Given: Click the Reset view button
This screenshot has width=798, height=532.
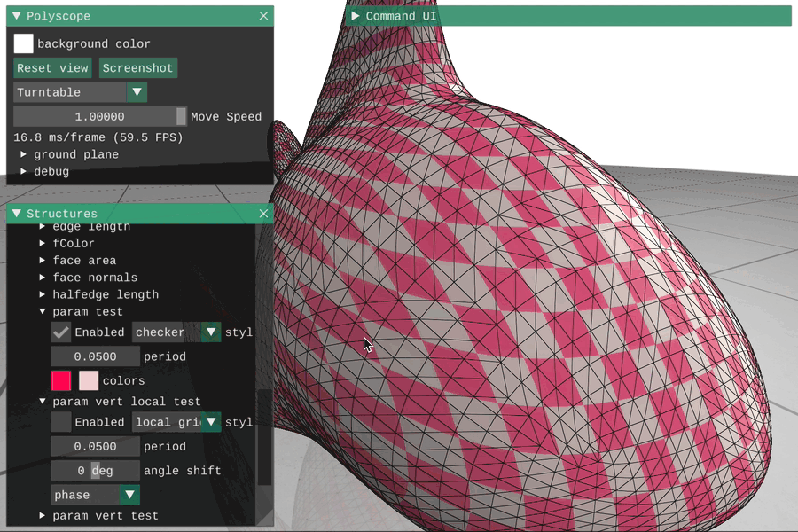Looking at the screenshot, I should 52,67.
